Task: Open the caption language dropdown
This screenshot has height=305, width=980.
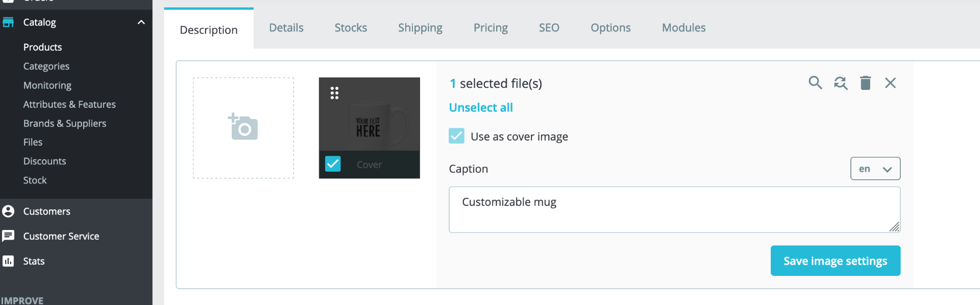Action: [875, 169]
